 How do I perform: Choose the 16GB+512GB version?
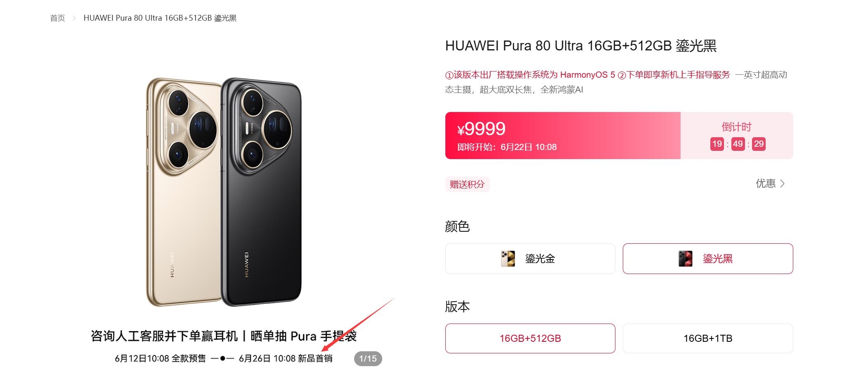point(530,338)
